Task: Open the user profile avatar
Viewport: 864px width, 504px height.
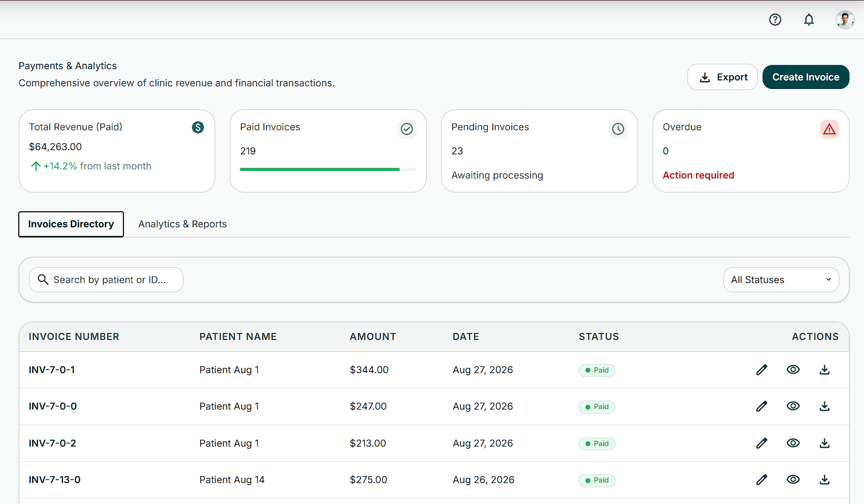Action: [x=845, y=20]
